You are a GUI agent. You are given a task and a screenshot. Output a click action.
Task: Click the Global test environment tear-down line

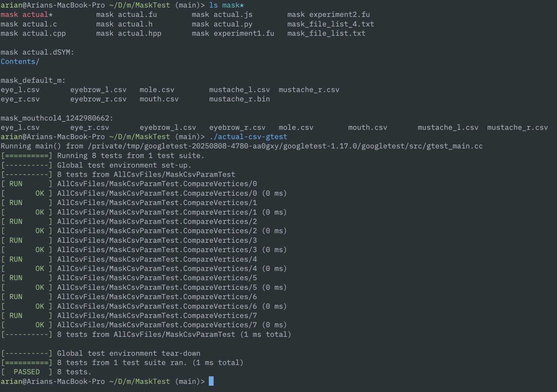point(129,353)
